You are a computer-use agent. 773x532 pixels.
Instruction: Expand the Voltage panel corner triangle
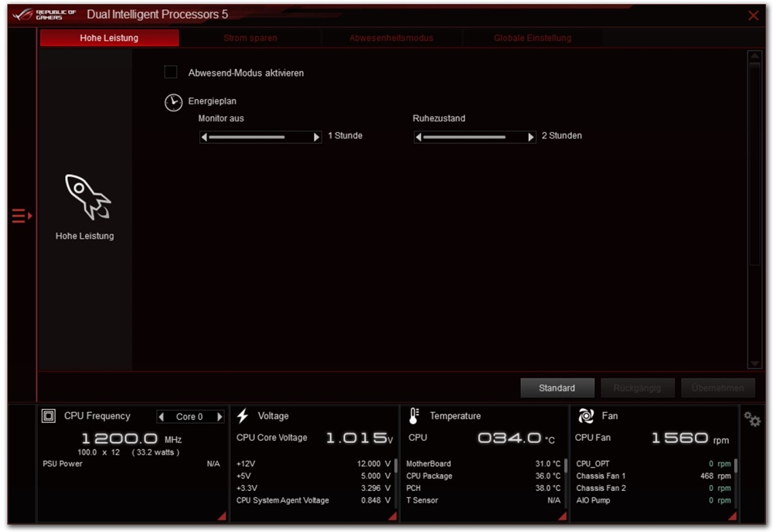pyautogui.click(x=393, y=517)
